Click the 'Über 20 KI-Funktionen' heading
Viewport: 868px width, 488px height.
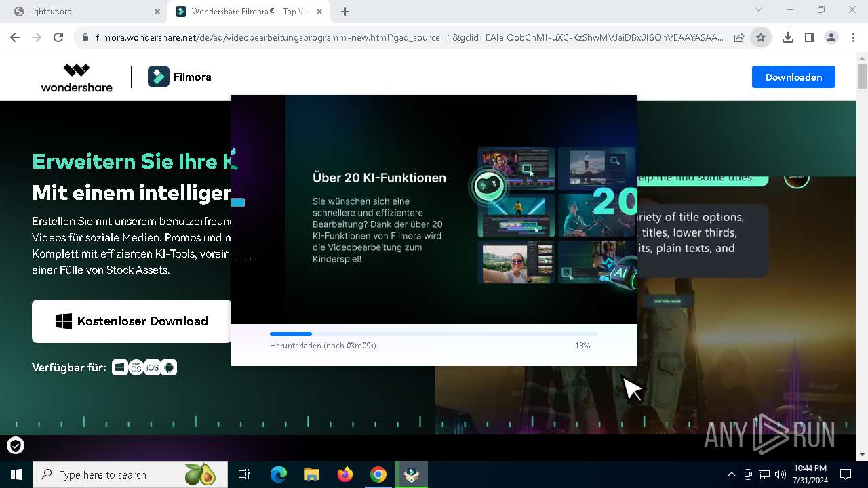379,178
